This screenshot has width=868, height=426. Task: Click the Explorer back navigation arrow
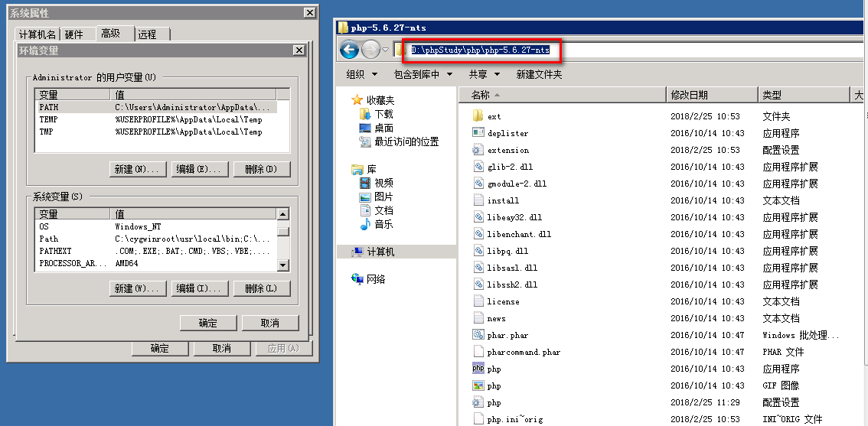tap(349, 50)
